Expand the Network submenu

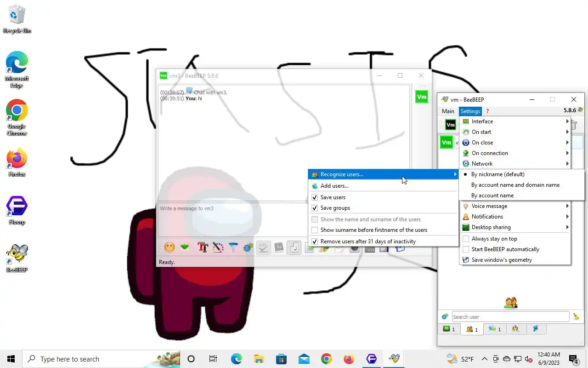(515, 163)
